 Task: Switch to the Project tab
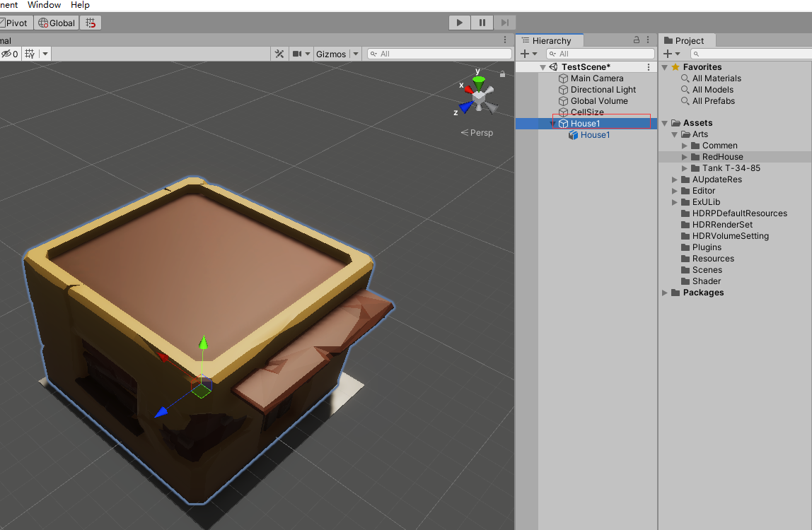tap(684, 40)
